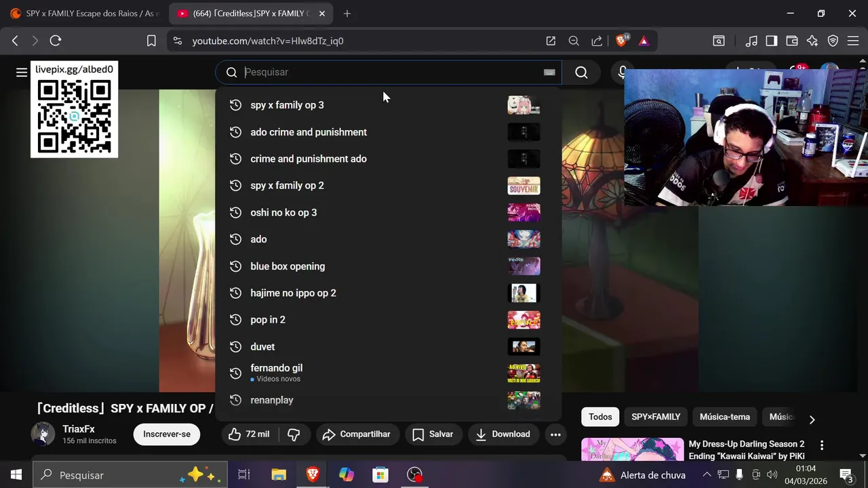Click the browser address bar URL

(x=268, y=41)
